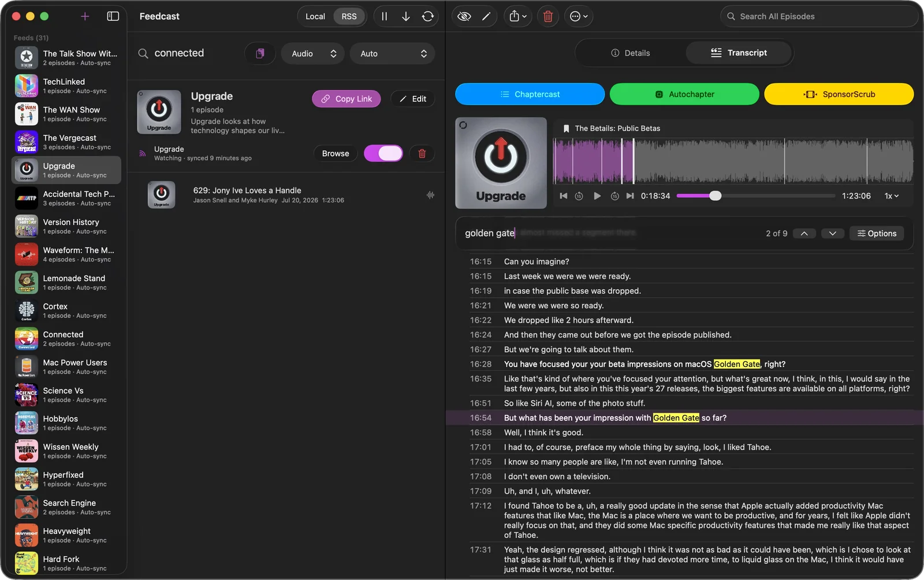This screenshot has width=924, height=580.
Task: Pause syncing with the pause icon
Action: [384, 16]
